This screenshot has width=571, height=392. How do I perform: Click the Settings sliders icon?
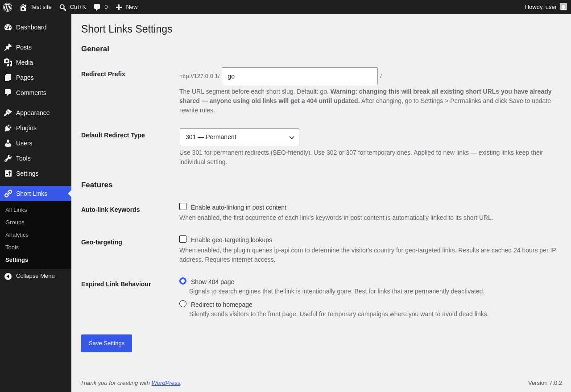coord(8,173)
